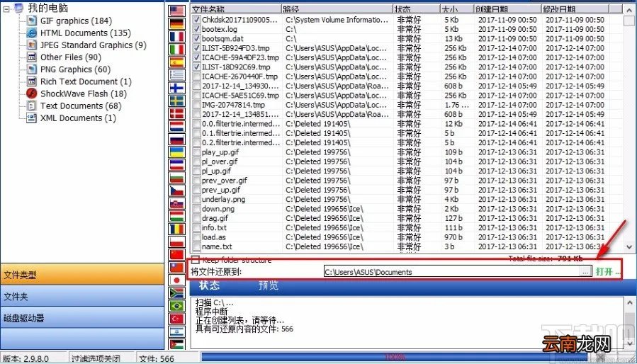Viewport: 637px width, 364px height.
Task: Select Other Files (90) tree item
Action: tap(71, 57)
